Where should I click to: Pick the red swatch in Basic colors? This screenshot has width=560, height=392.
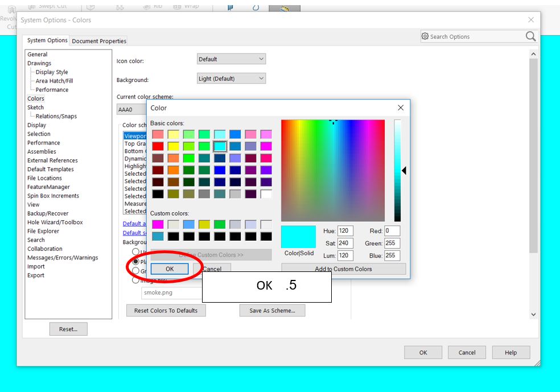tap(158, 146)
